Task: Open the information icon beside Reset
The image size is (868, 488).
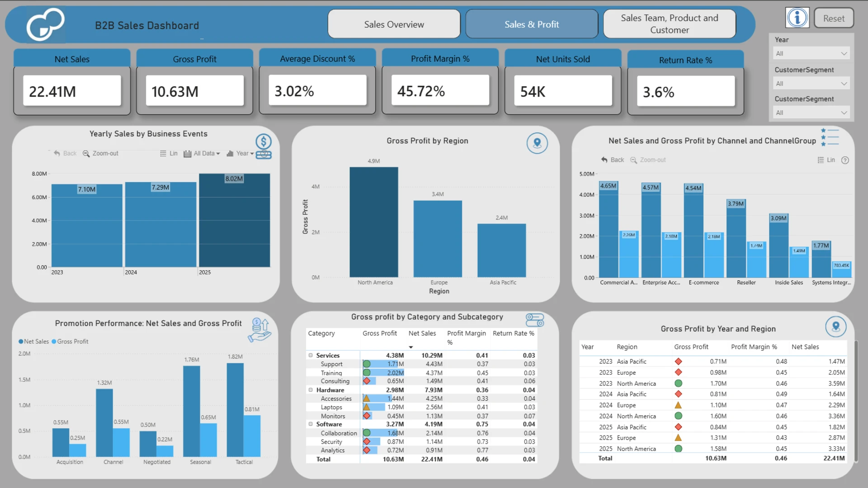Action: 797,18
